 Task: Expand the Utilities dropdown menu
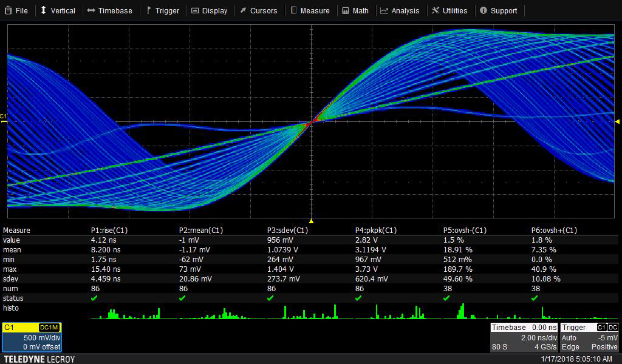(449, 10)
